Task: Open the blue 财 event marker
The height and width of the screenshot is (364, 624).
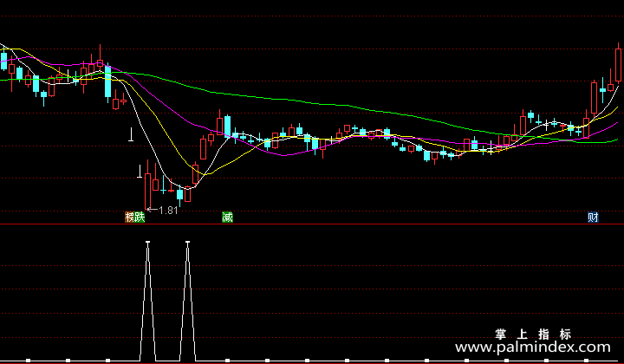Action: pyautogui.click(x=593, y=218)
